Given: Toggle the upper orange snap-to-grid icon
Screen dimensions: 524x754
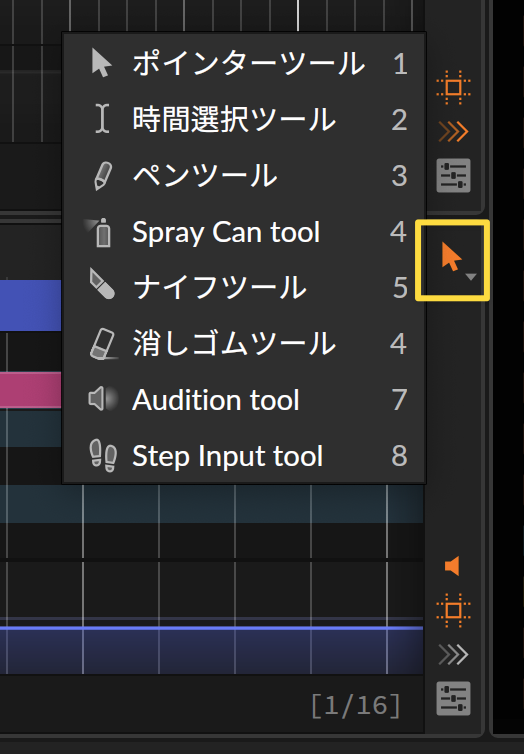Looking at the screenshot, I should coord(453,88).
